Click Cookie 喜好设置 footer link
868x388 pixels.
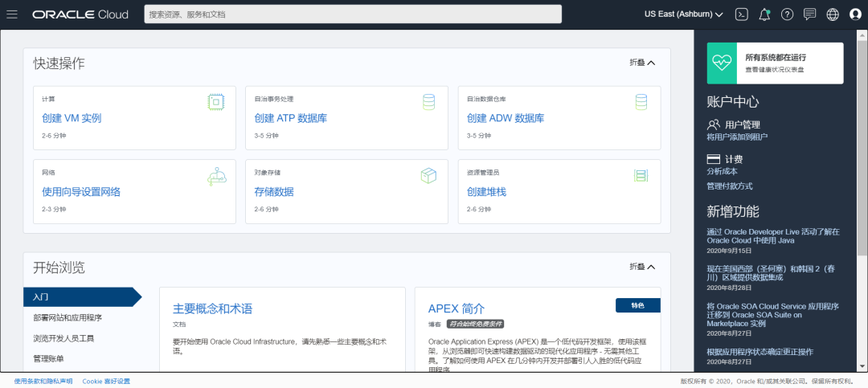point(106,382)
